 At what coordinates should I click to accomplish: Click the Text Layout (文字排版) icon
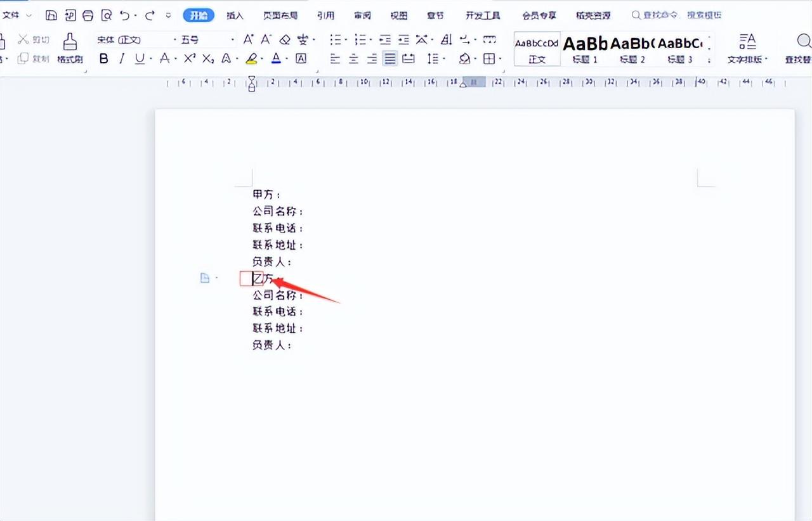747,49
